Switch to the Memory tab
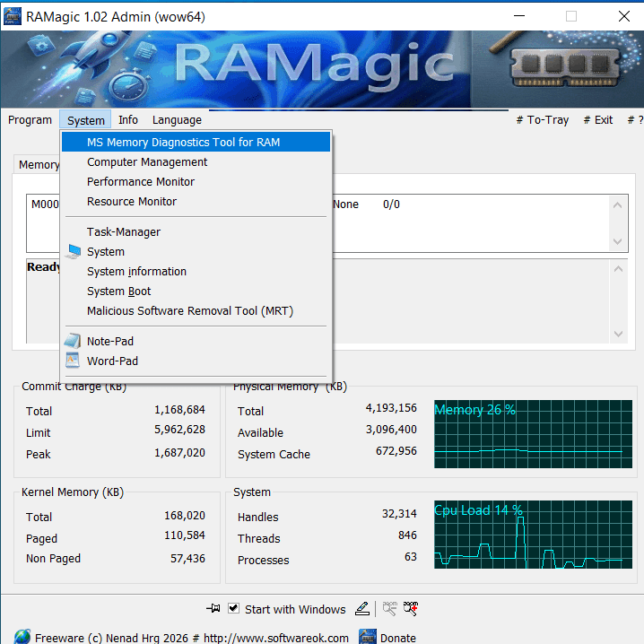The width and height of the screenshot is (644, 644). (x=37, y=164)
